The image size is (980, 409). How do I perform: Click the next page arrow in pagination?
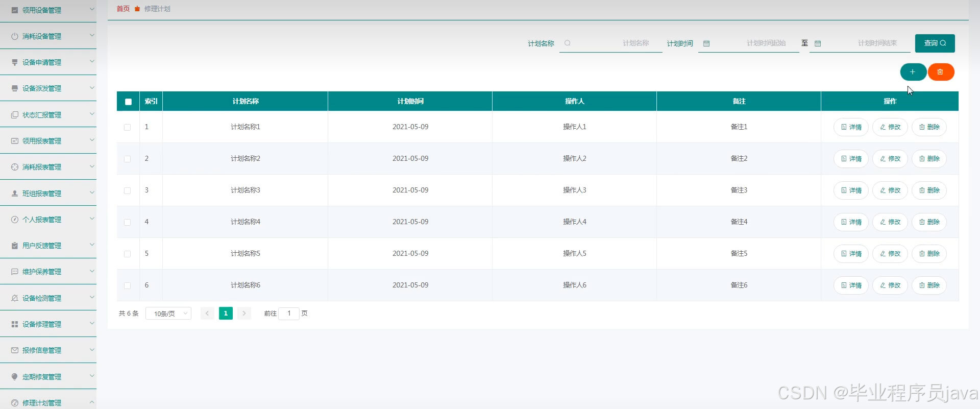244,314
